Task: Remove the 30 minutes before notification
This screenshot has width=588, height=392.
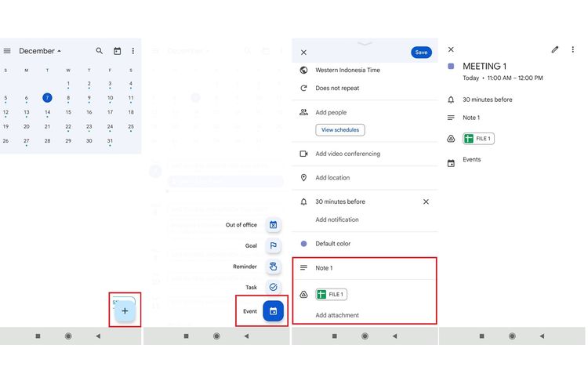Action: point(426,201)
